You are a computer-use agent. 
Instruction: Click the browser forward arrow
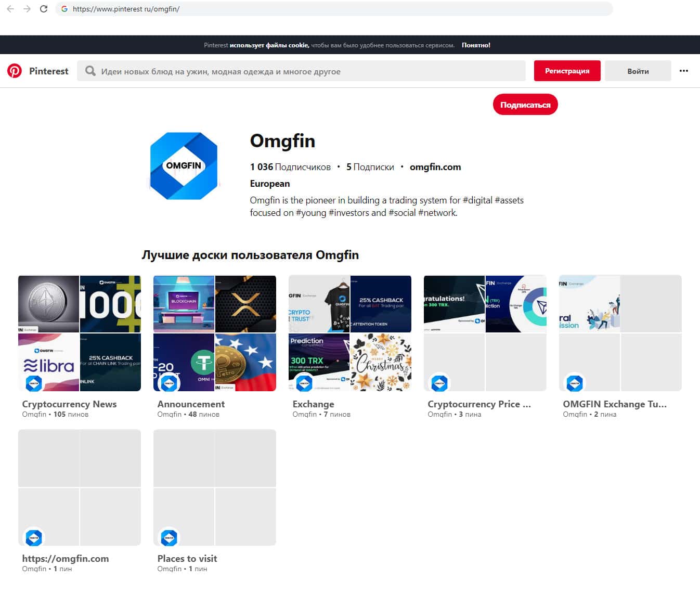27,9
